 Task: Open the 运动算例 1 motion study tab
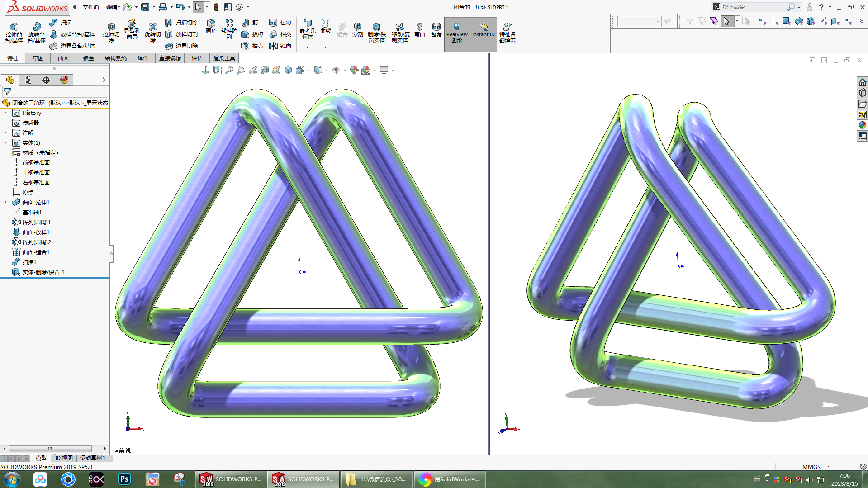tap(93, 458)
